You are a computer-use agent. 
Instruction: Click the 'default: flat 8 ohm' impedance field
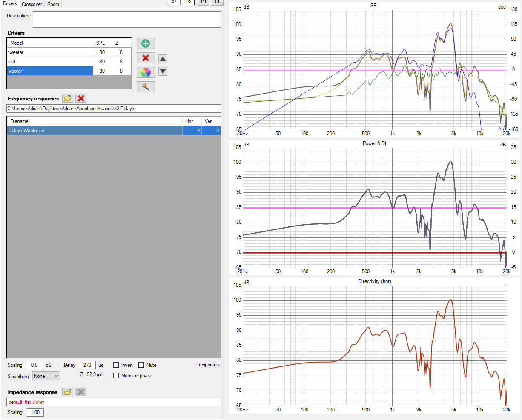(114, 402)
